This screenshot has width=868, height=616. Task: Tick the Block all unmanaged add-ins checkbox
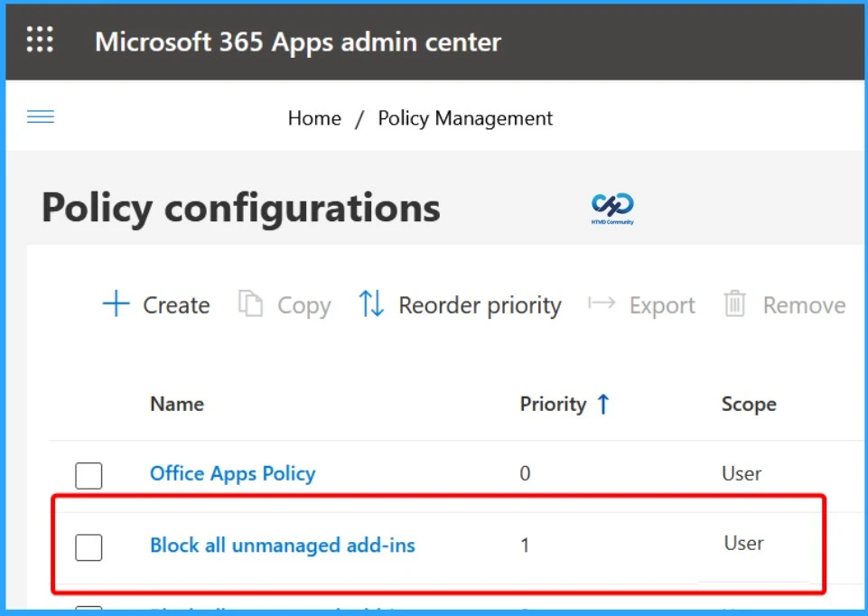[x=89, y=547]
